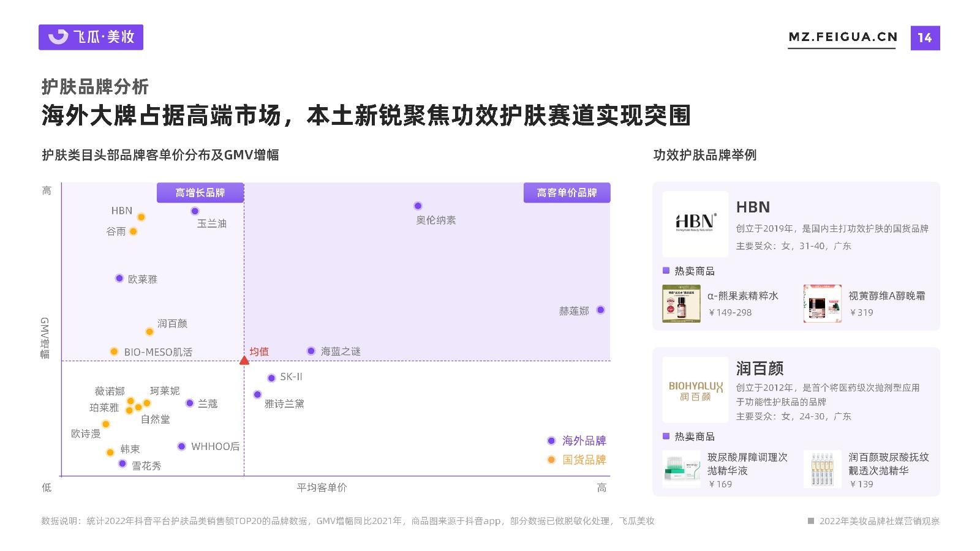Image resolution: width=980 pixels, height=551 pixels.
Task: Click the ¥149-298 price text
Action: pos(729,312)
